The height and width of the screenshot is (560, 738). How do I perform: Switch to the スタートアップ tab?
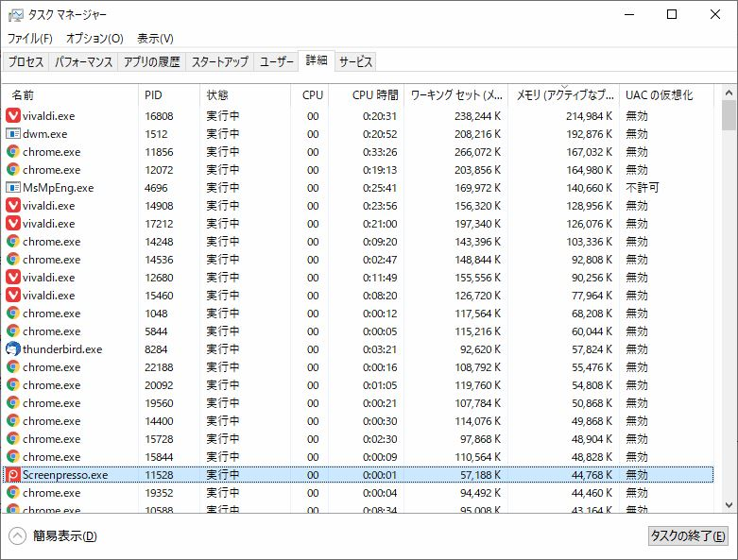(220, 61)
